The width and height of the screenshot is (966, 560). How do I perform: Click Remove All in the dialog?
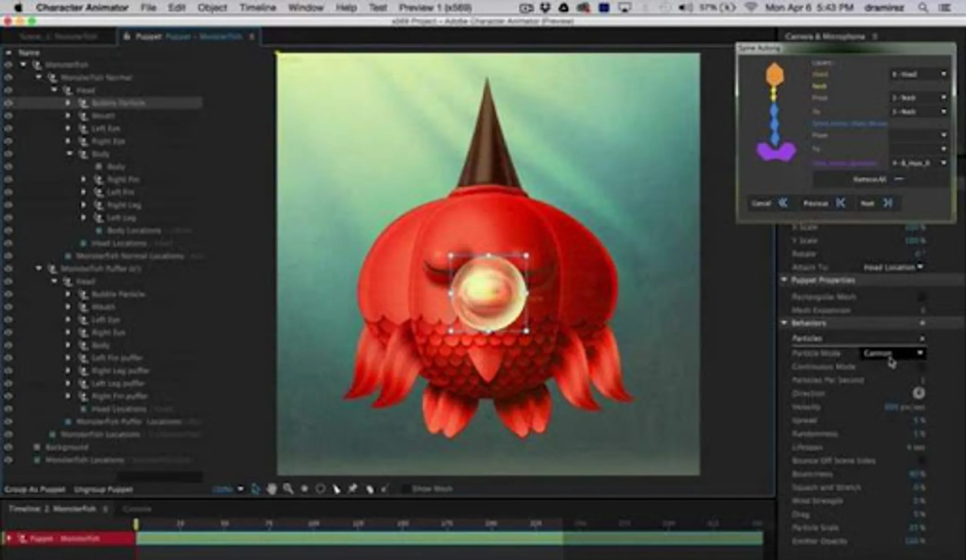pyautogui.click(x=869, y=179)
